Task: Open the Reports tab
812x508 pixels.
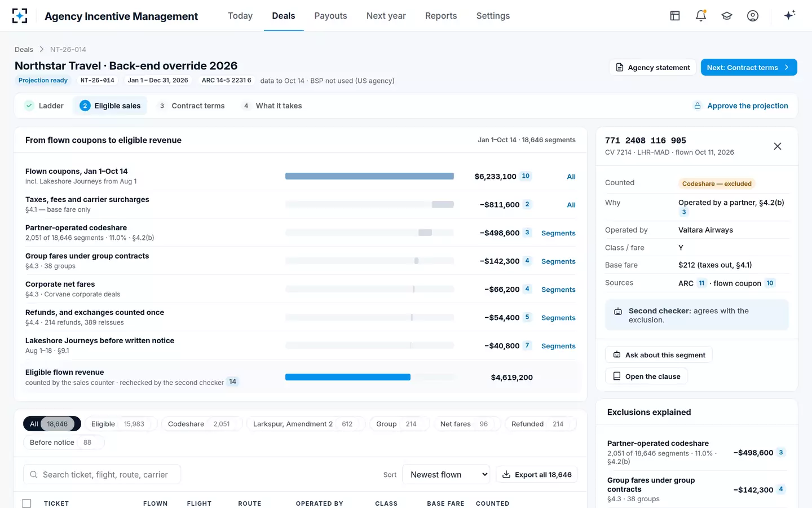Action: click(x=441, y=16)
